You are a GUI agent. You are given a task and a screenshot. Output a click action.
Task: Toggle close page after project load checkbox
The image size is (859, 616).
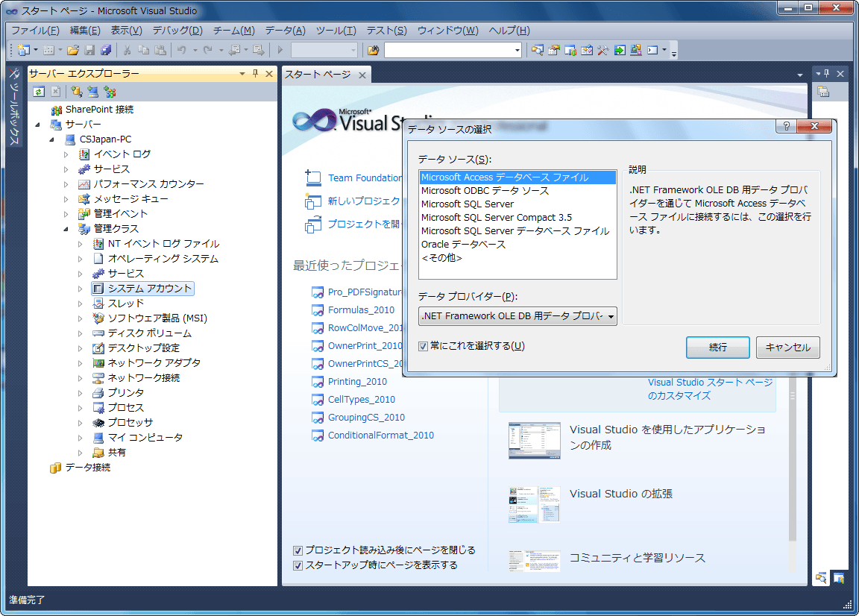pyautogui.click(x=298, y=550)
